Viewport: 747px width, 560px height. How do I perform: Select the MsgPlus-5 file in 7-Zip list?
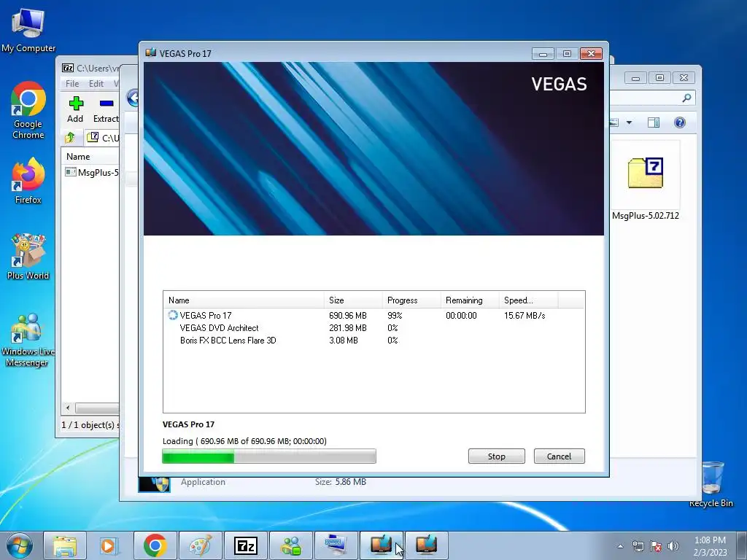pyautogui.click(x=91, y=172)
